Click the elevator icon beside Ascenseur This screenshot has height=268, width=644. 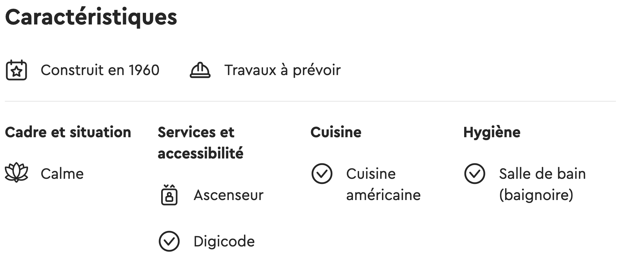[169, 195]
